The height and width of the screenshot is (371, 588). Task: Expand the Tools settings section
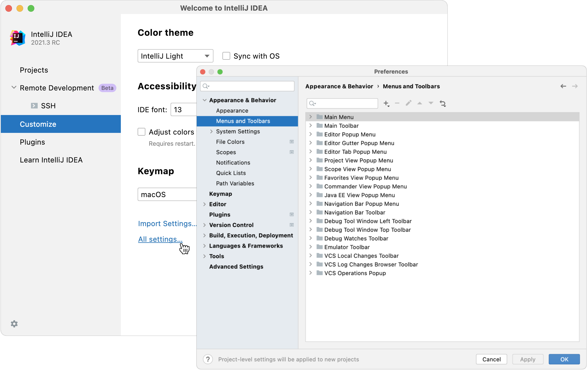(205, 256)
